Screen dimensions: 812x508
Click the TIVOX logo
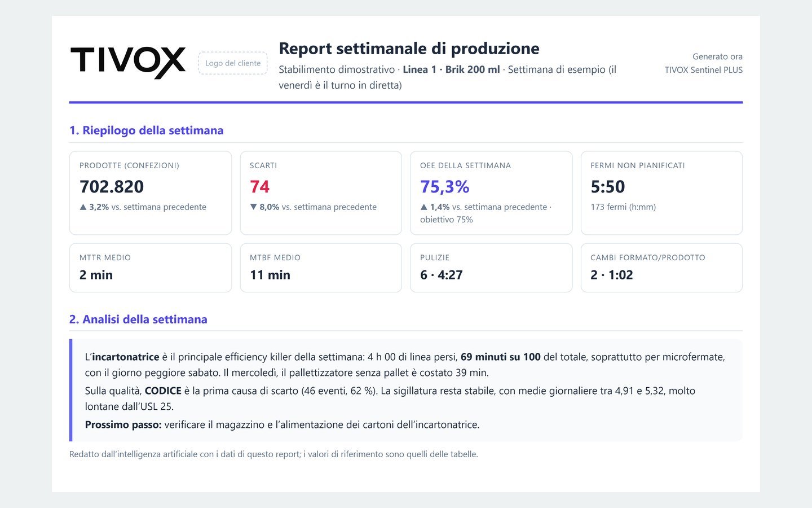pyautogui.click(x=128, y=63)
